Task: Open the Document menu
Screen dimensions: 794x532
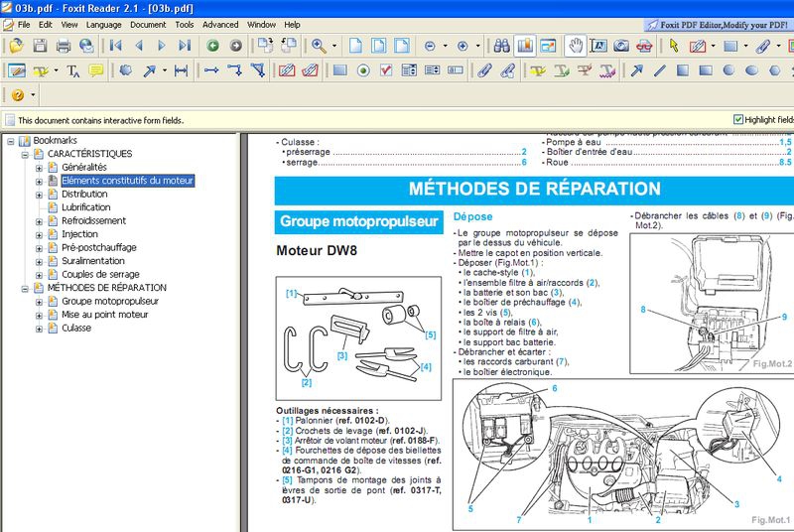Action: (x=148, y=24)
